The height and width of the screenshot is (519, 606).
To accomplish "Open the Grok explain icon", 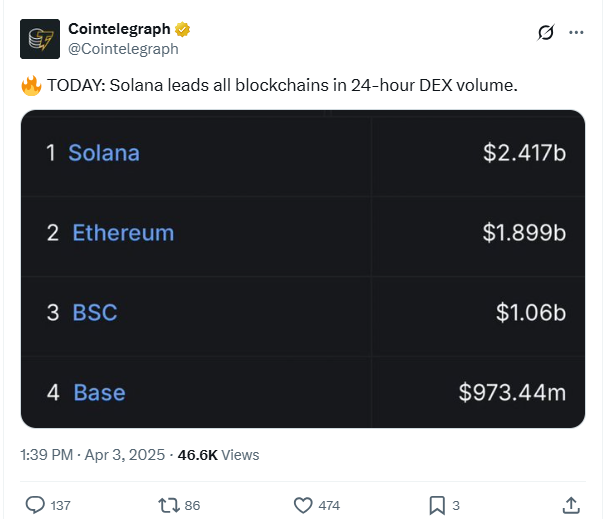I will tap(546, 32).
